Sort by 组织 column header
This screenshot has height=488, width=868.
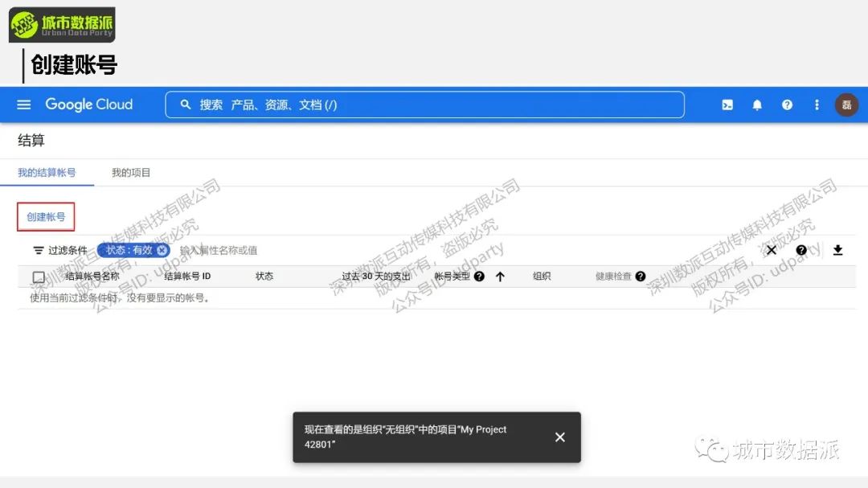[542, 277]
